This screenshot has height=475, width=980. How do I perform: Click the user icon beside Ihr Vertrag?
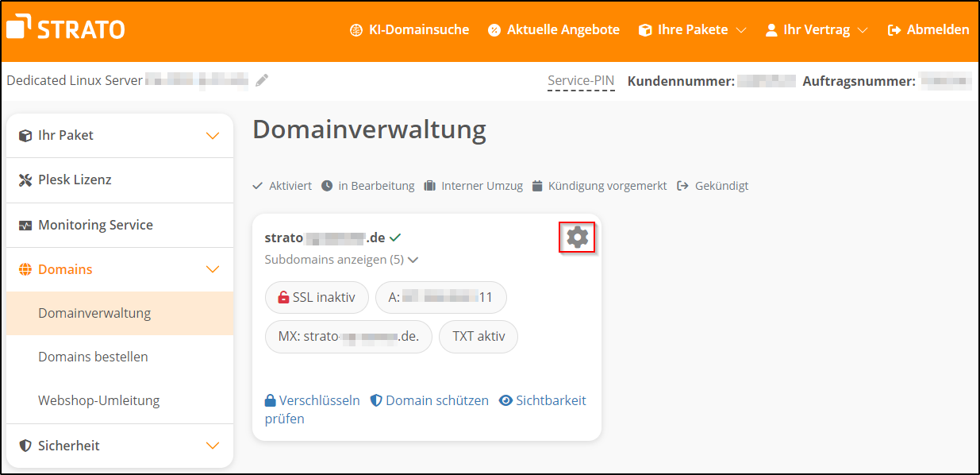tap(771, 30)
